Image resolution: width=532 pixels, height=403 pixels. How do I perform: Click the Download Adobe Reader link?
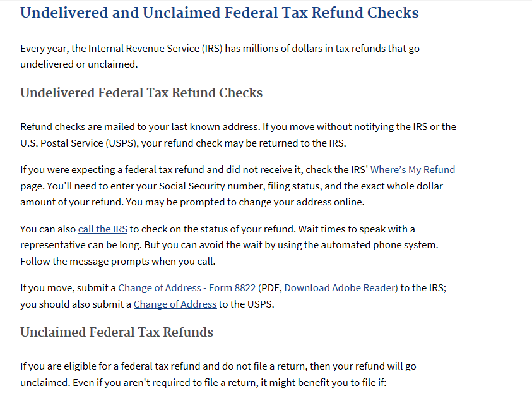[x=340, y=288]
